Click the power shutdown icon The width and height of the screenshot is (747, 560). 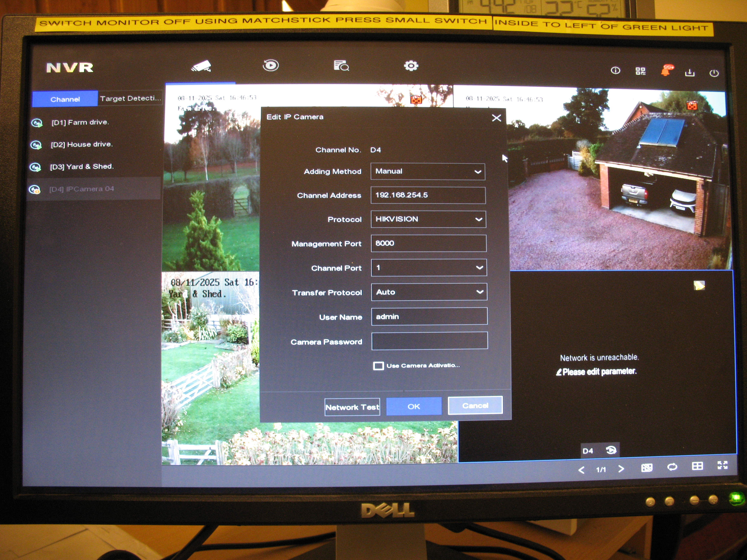pos(714,73)
